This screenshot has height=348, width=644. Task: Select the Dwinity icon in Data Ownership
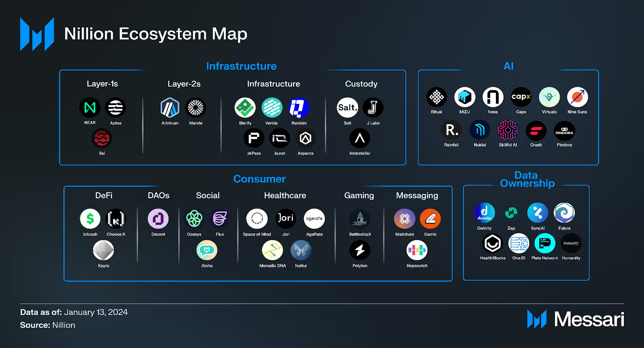coord(484,213)
